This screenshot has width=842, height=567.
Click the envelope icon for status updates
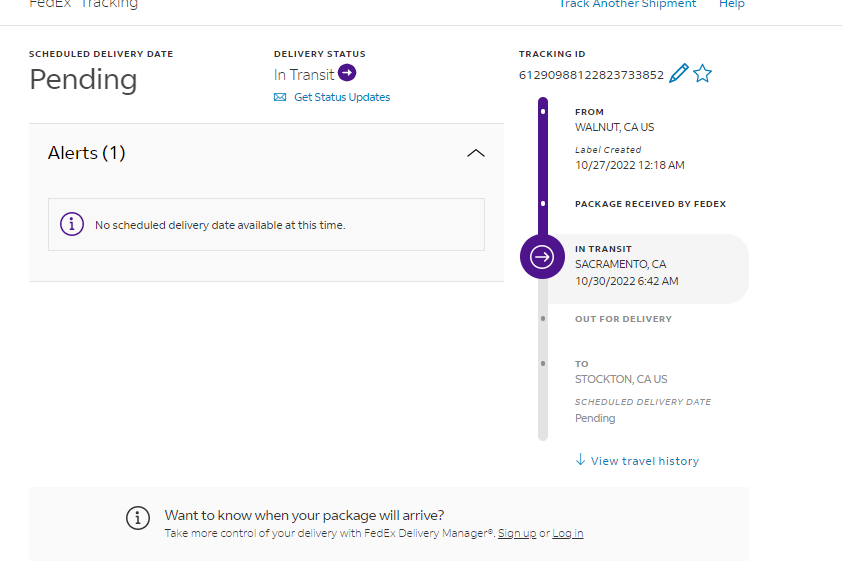pos(280,97)
